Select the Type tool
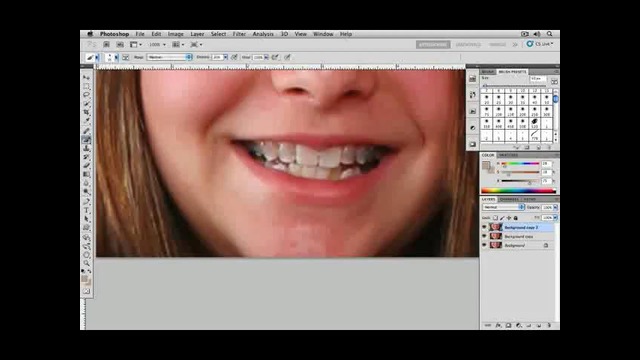Screen dimensions: 640x360 (87, 210)
